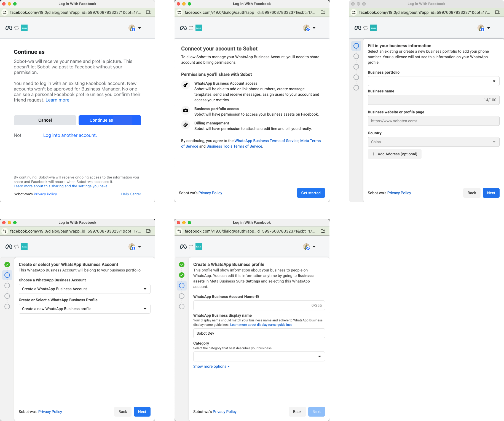The width and height of the screenshot is (504, 421).
Task: Open Learn more about this sharing link
Action: (x=61, y=186)
